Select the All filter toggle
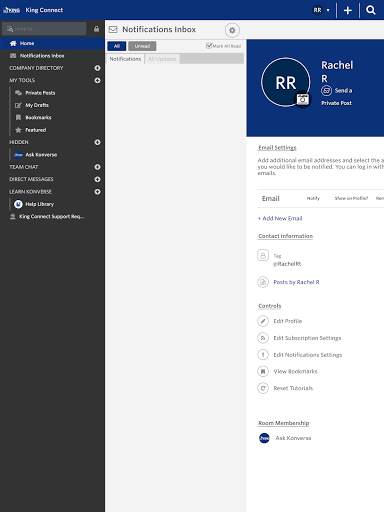384x512 pixels. coord(117,46)
